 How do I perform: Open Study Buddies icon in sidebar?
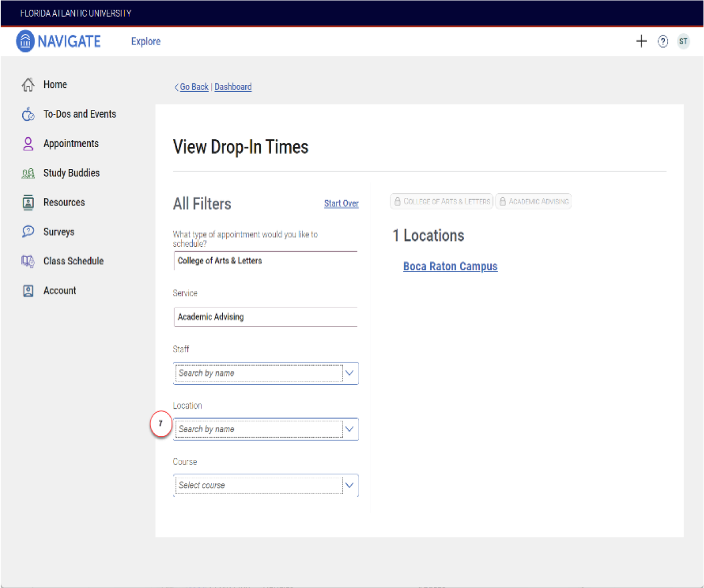click(x=28, y=174)
